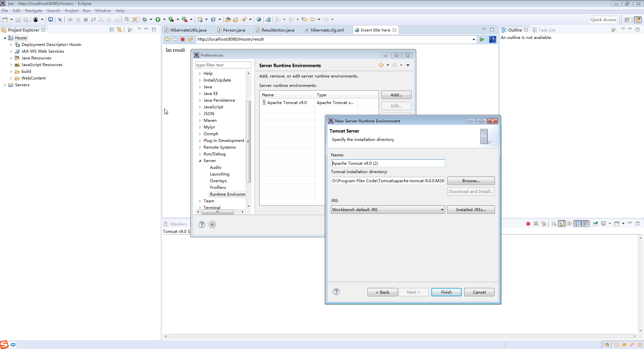This screenshot has width=644, height=349.
Task: Switch to hibernate.cfg.xml editor tab
Action: (325, 30)
